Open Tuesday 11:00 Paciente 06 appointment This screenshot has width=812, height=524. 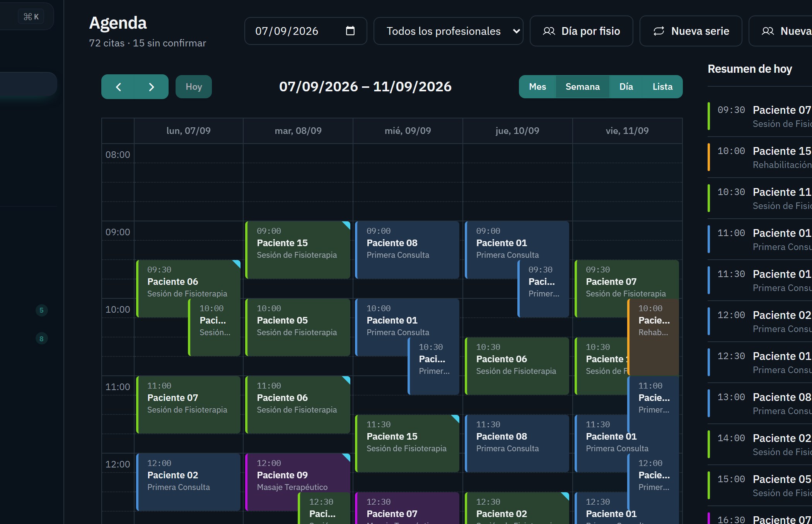[x=298, y=404]
